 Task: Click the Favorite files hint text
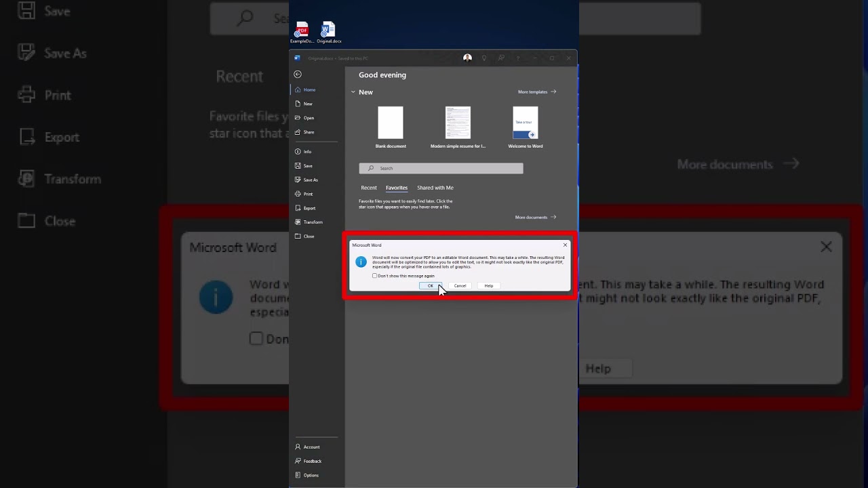406,204
